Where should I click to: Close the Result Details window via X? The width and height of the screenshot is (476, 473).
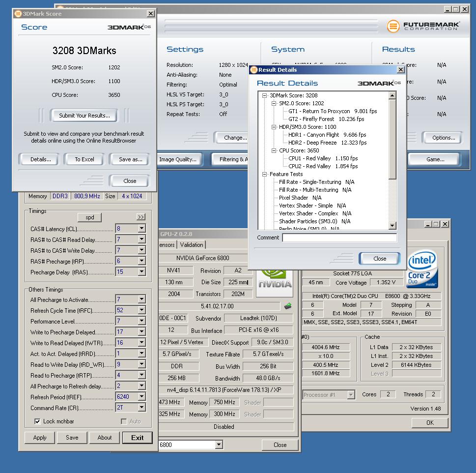(x=401, y=70)
